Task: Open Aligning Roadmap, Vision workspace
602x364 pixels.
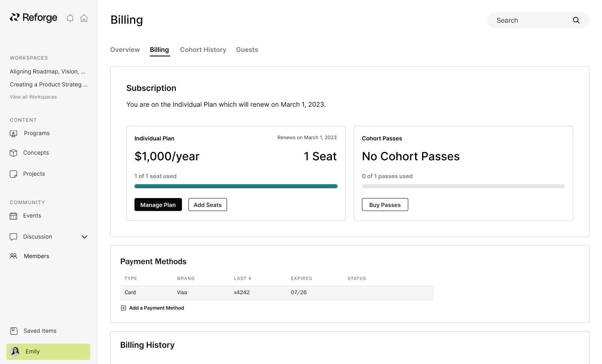Action: coord(48,71)
